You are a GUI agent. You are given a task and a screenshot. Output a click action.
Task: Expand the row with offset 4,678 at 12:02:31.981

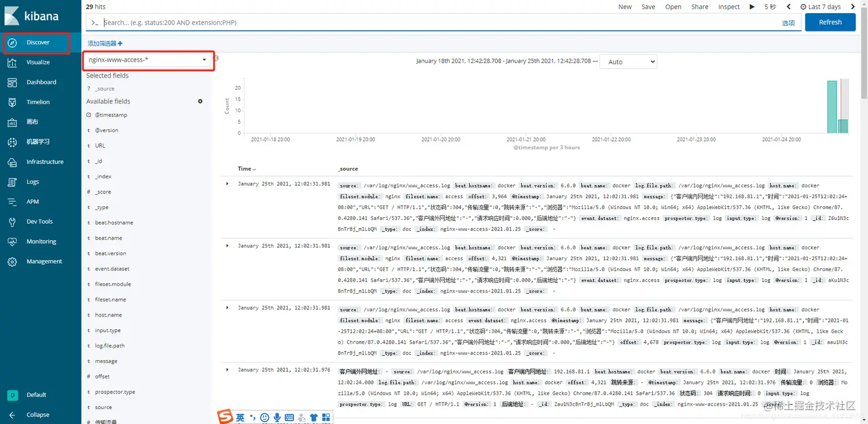tap(227, 307)
